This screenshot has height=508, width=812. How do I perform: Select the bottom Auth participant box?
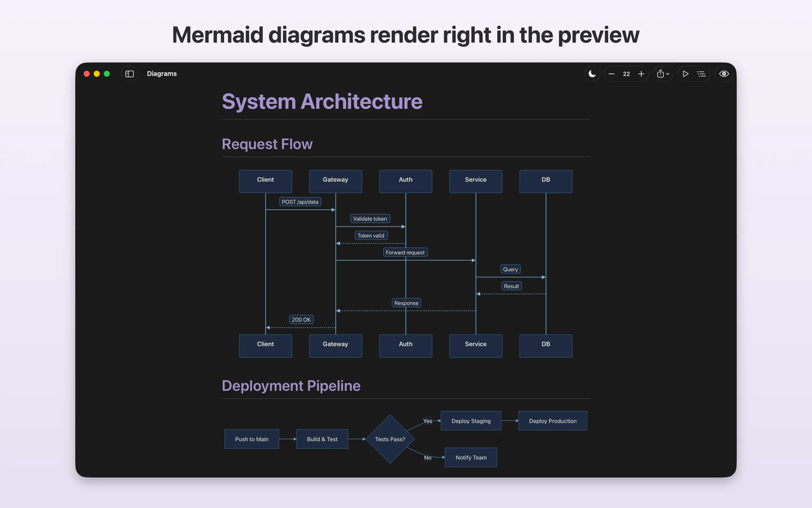[x=406, y=346]
